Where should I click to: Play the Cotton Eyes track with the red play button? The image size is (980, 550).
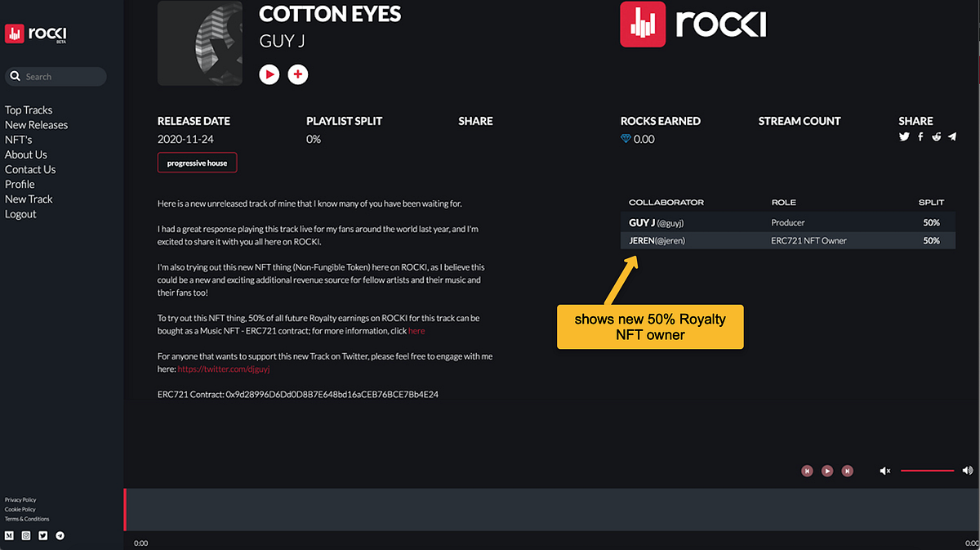[269, 74]
